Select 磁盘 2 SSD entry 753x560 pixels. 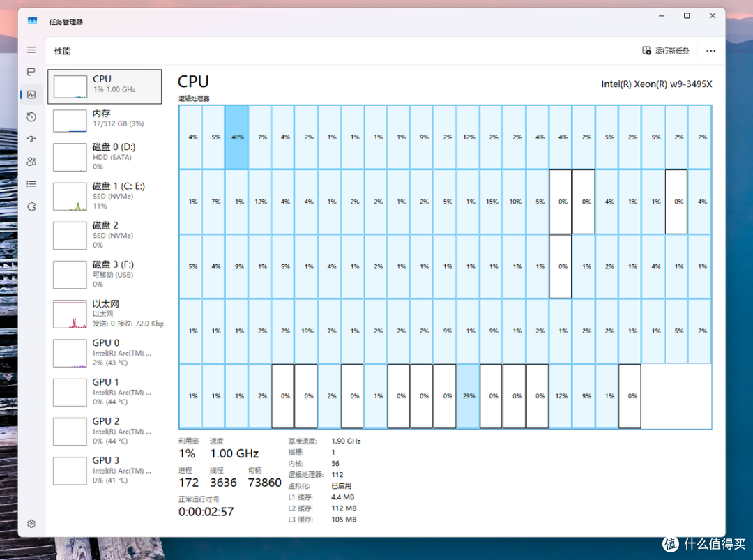coord(105,235)
